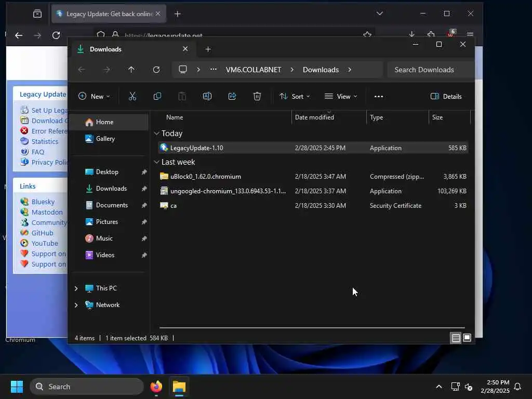Sort by the Name column header
This screenshot has width=532, height=399.
coord(224,117)
